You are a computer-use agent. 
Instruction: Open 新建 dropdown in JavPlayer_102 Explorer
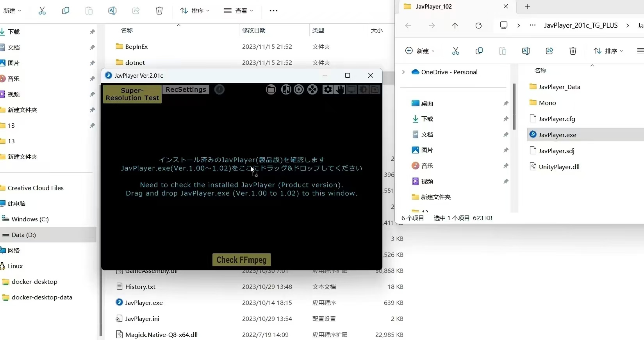[x=420, y=51]
